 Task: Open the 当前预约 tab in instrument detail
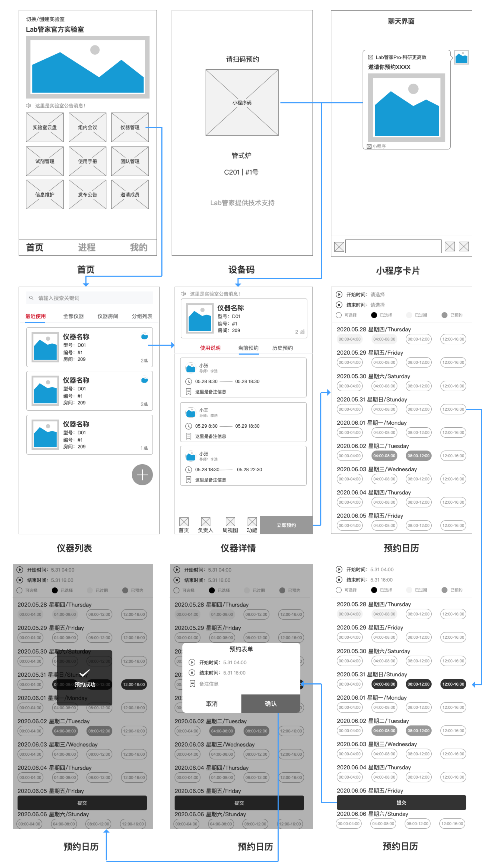coord(249,348)
